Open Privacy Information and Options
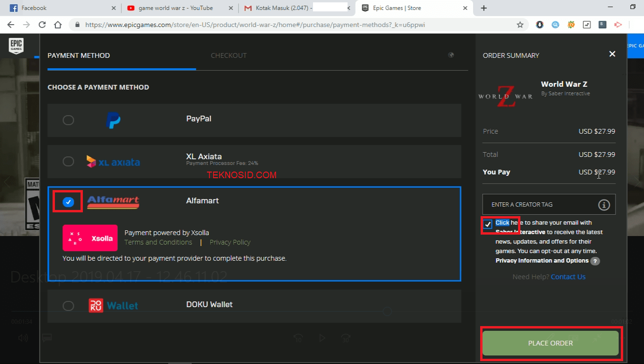Screen dimensions: 644x364 542,261
